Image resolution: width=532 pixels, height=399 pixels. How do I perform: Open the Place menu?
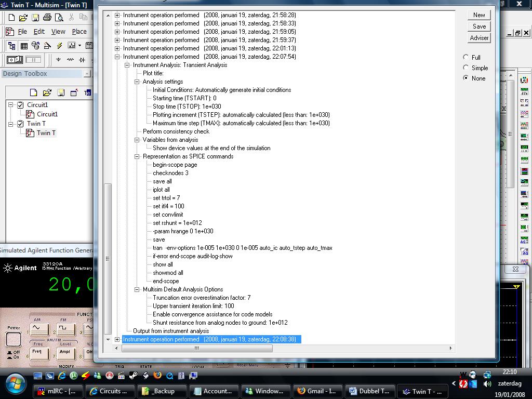coord(79,32)
